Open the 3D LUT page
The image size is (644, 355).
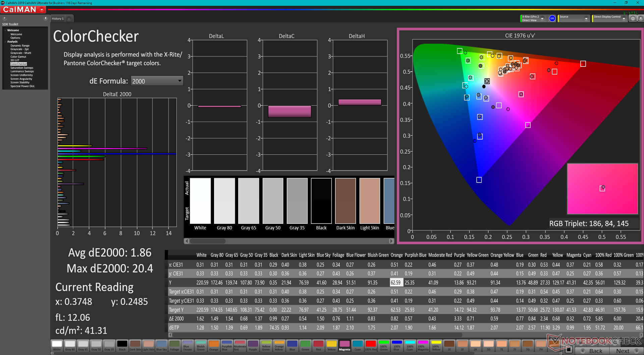[x=15, y=60]
